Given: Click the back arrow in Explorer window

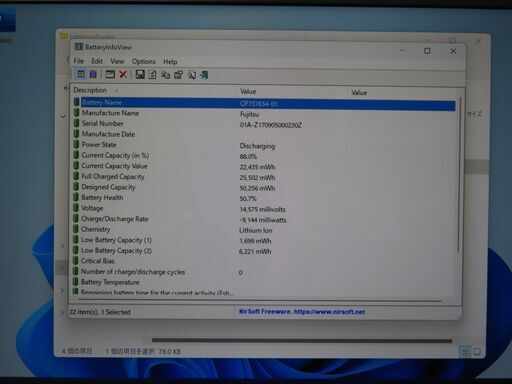Looking at the screenshot, I should [66, 88].
